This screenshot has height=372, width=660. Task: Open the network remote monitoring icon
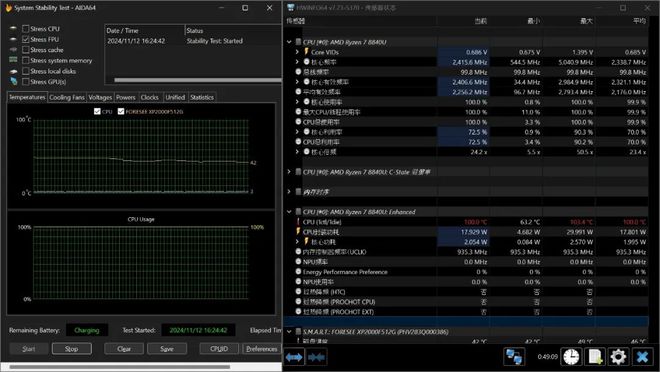pos(514,357)
